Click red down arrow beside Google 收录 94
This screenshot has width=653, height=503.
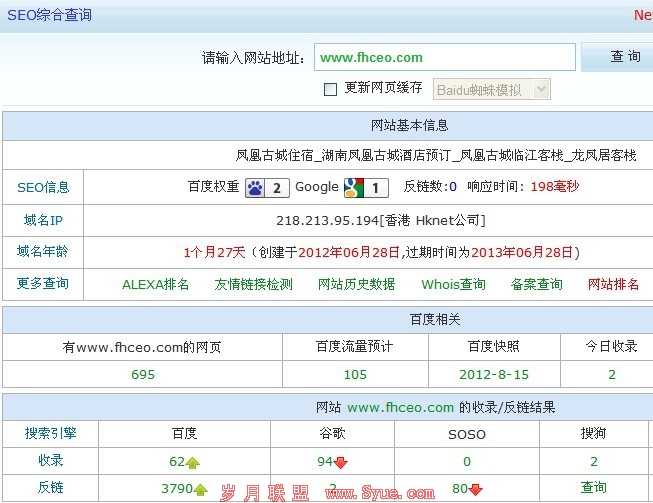click(x=341, y=462)
